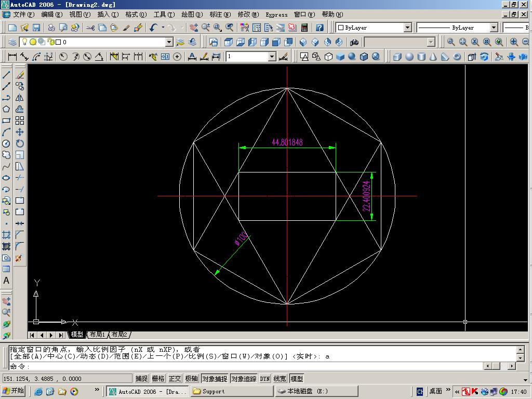Select the Move modify tool
Image resolution: width=532 pixels, height=399 pixels.
[20, 132]
